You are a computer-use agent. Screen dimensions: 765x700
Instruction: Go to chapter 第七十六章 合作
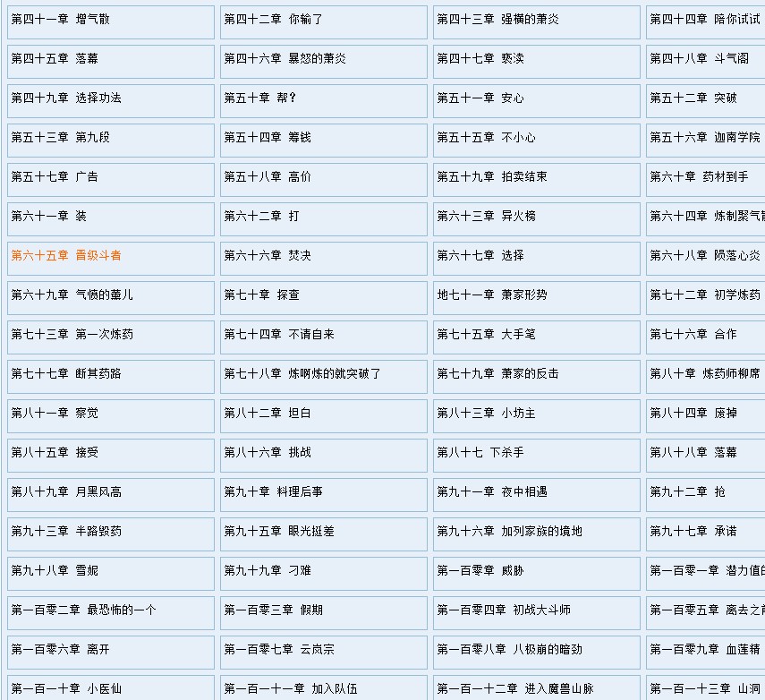693,335
